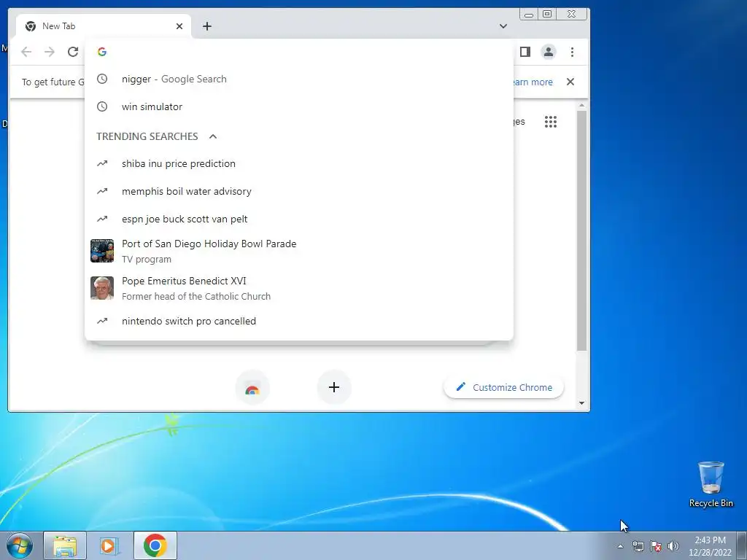Collapse the TRENDING SEARCHES section

[x=213, y=136]
